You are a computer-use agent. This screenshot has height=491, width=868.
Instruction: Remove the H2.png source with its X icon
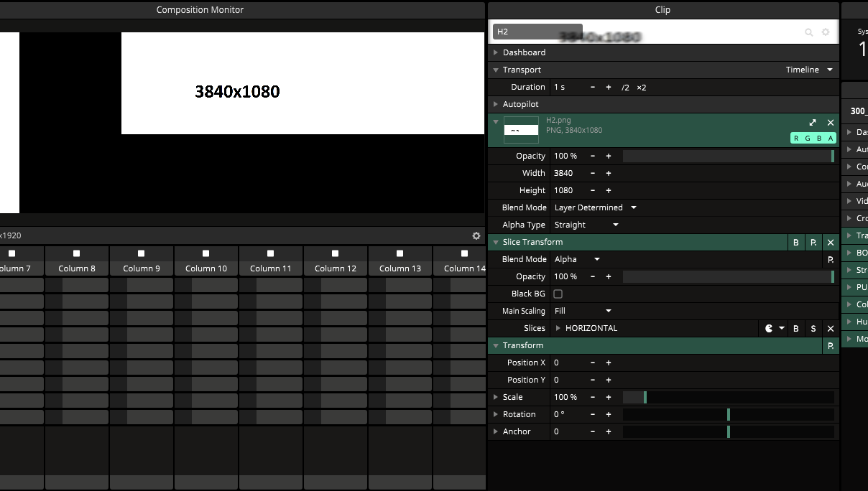[831, 123]
